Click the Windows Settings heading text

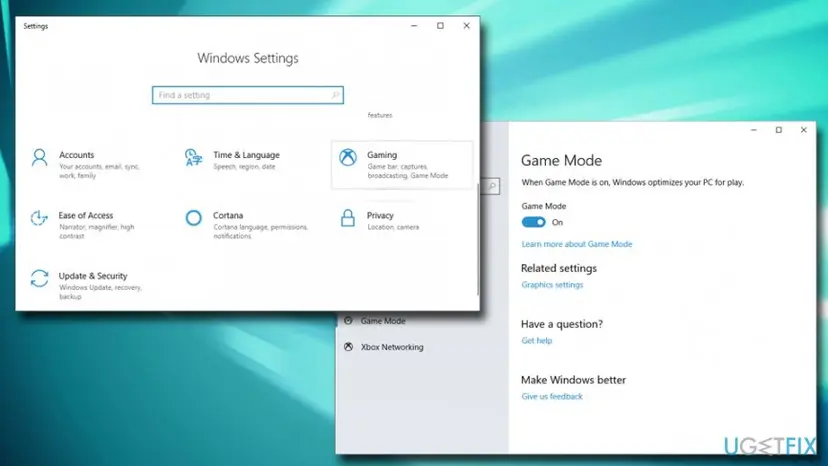tap(248, 58)
